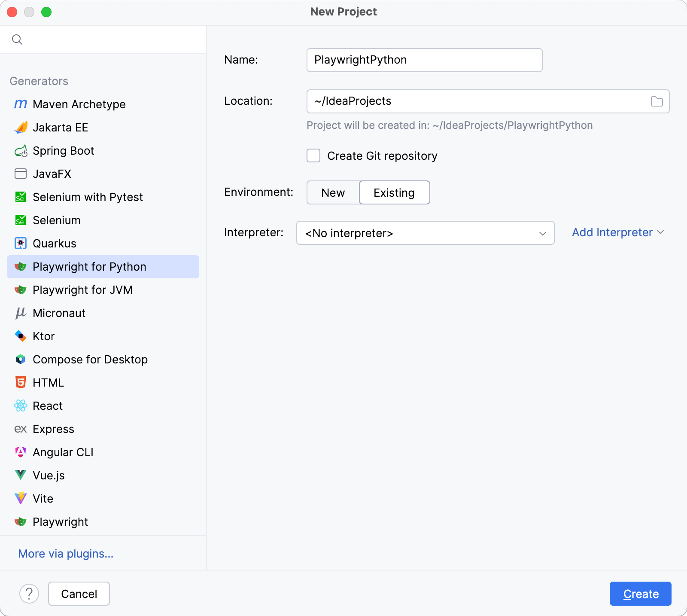The width and height of the screenshot is (687, 616).
Task: Open the search field magnifier
Action: (17, 39)
